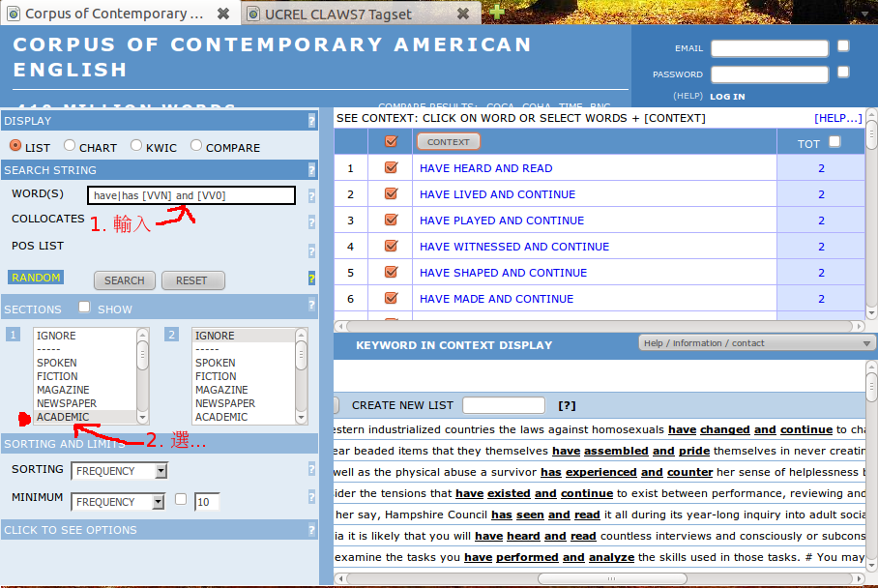The width and height of the screenshot is (878, 588).
Task: Open Help / information / contact dropdown
Action: coord(756,342)
